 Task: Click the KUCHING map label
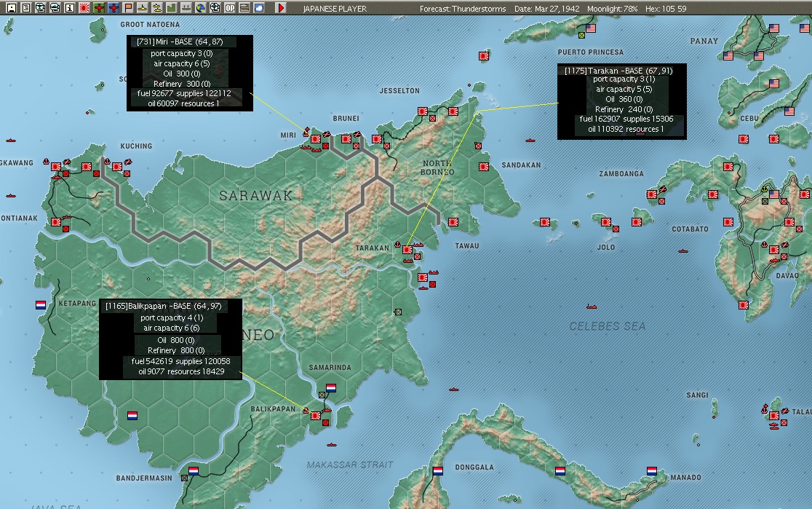136,146
